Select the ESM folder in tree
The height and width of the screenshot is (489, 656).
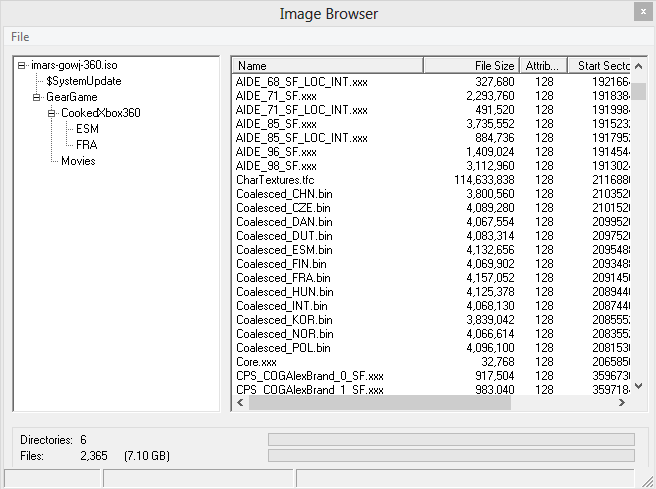[x=87, y=129]
